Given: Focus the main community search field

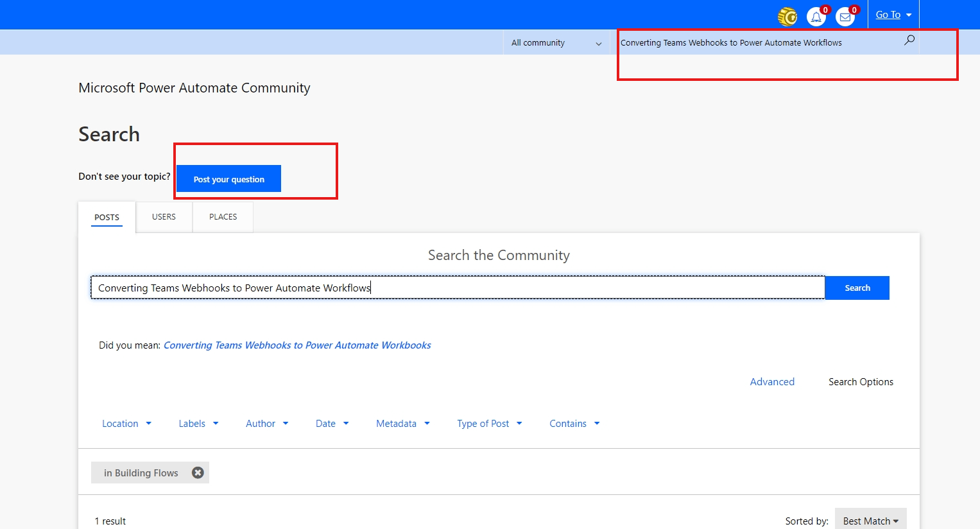Looking at the screenshot, I should (x=458, y=288).
